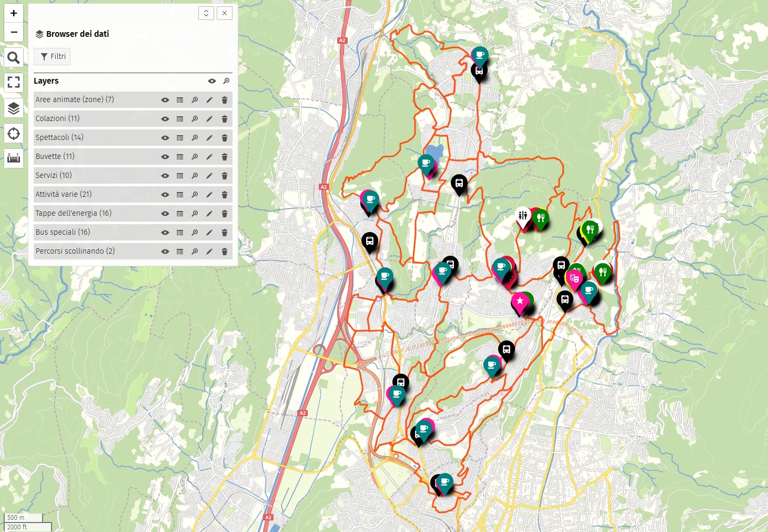Toggle fullscreen map view

(14, 82)
